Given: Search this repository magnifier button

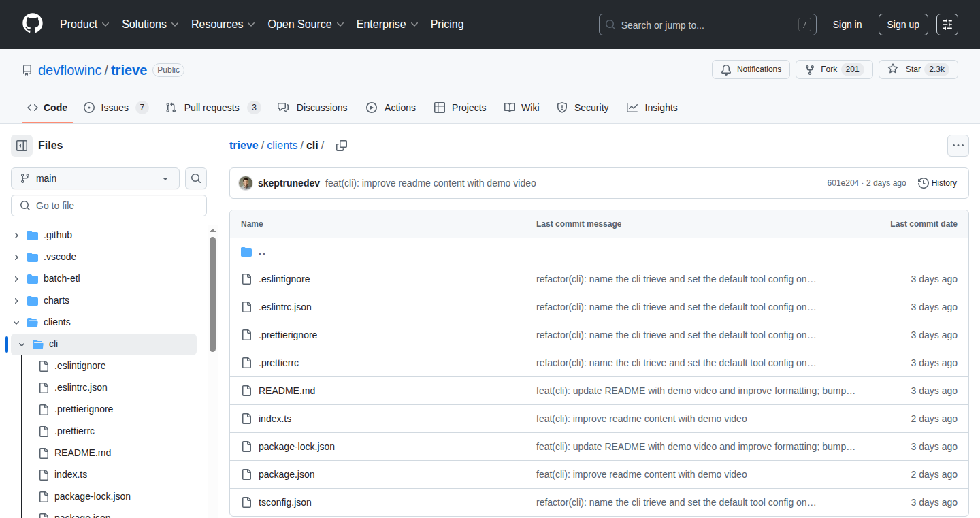Looking at the screenshot, I should (x=196, y=178).
